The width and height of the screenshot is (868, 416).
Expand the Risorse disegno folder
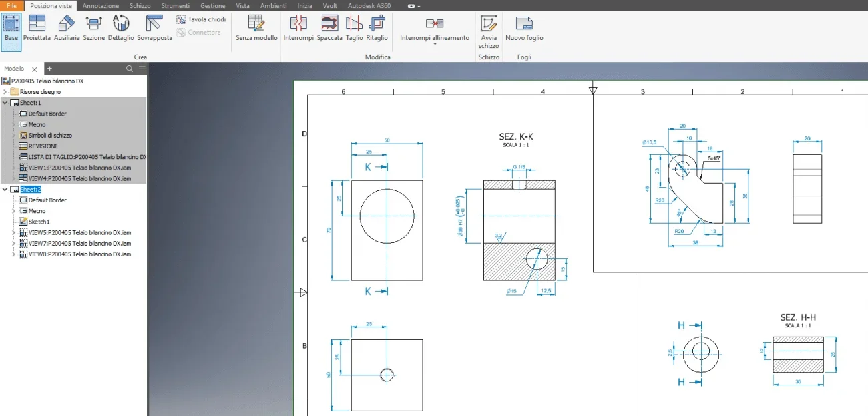(5, 92)
